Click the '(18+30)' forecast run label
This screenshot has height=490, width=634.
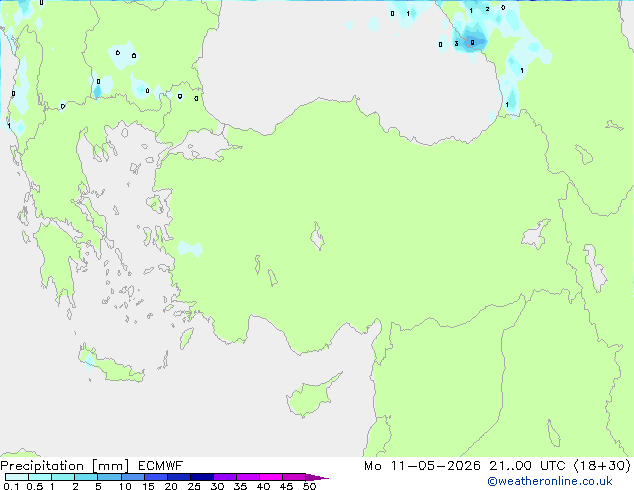pos(602,466)
